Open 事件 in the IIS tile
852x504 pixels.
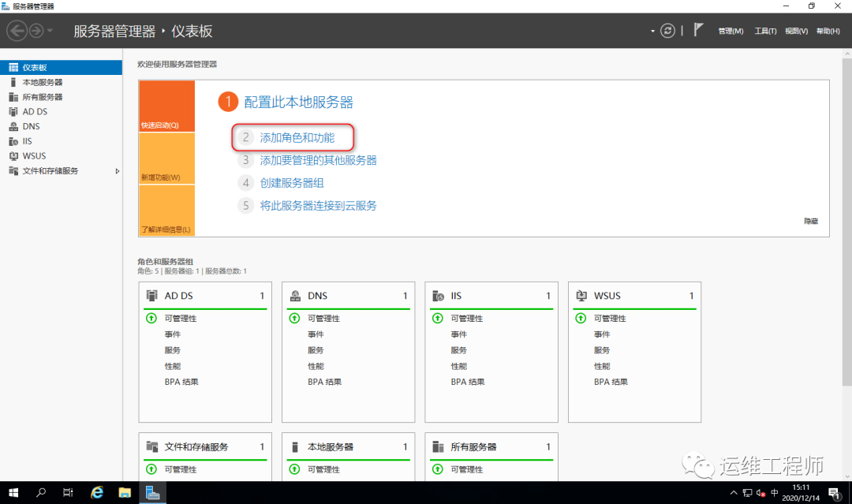click(458, 334)
